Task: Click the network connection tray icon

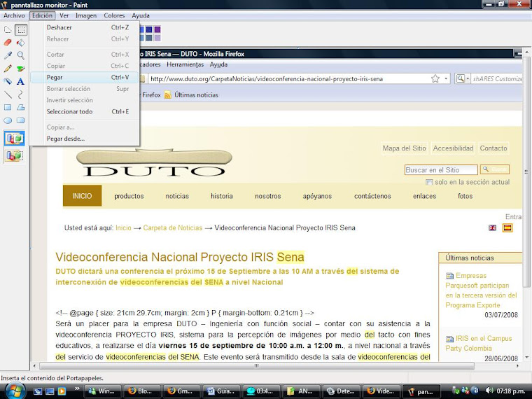Action: tap(465, 391)
